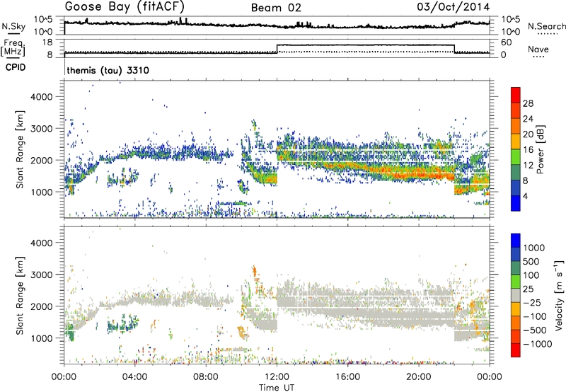
Task: Click the 'Goose Bay (fitACF)' title text
Action: click(125, 6)
